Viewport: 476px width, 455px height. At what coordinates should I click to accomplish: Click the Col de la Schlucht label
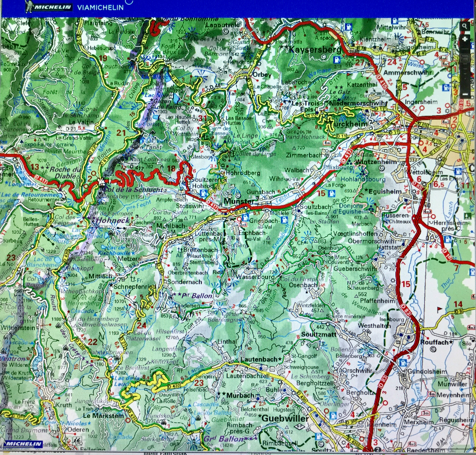133,190
